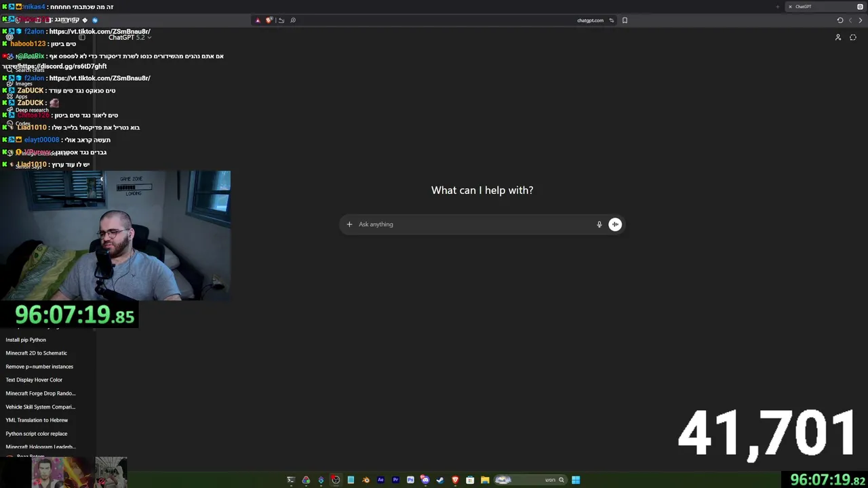Viewport: 868px width, 488px height.
Task: Launch Blender from the taskbar
Action: pyautogui.click(x=366, y=480)
